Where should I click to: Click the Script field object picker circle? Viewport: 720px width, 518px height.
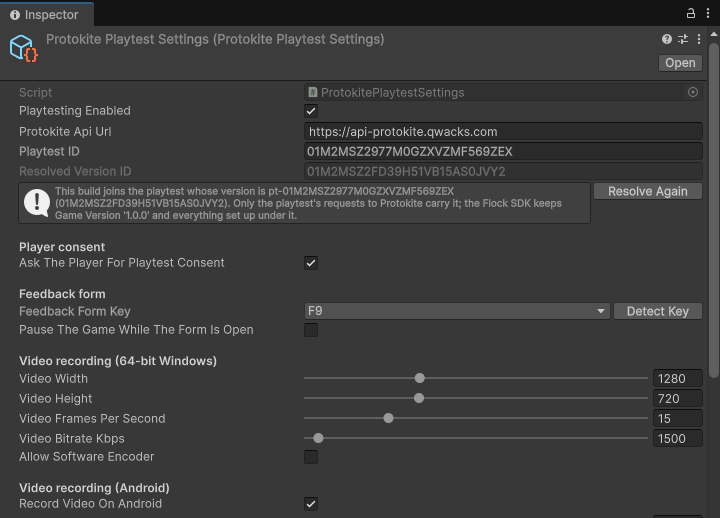pyautogui.click(x=692, y=92)
